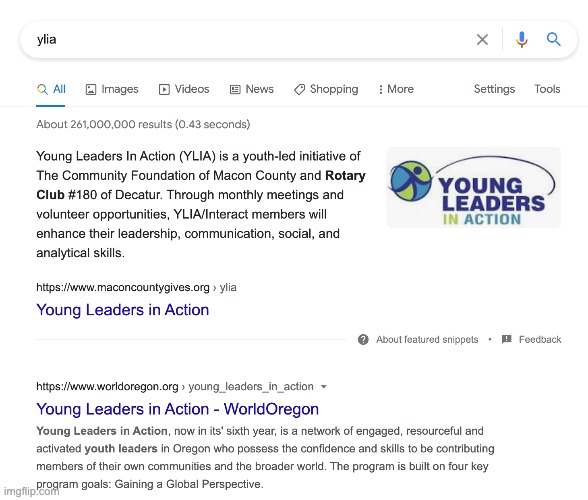Open the Tools options
This screenshot has height=500, width=588.
tap(547, 89)
